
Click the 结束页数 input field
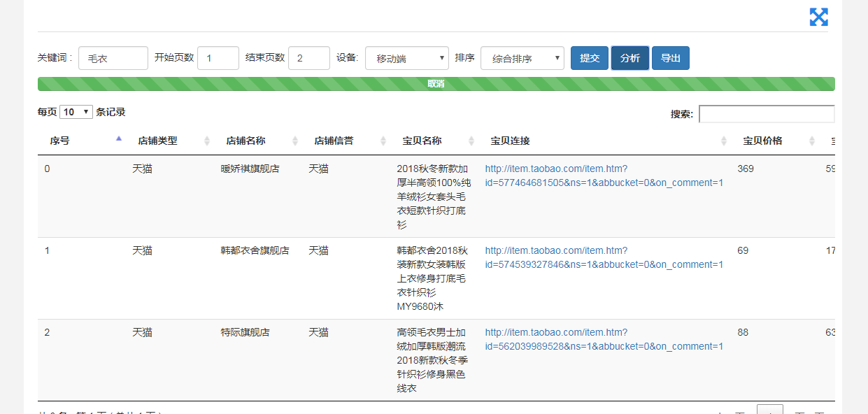click(308, 59)
